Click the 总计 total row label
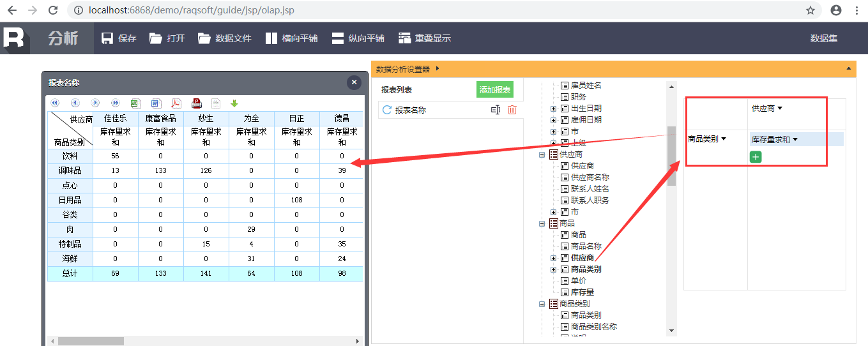 [70, 273]
